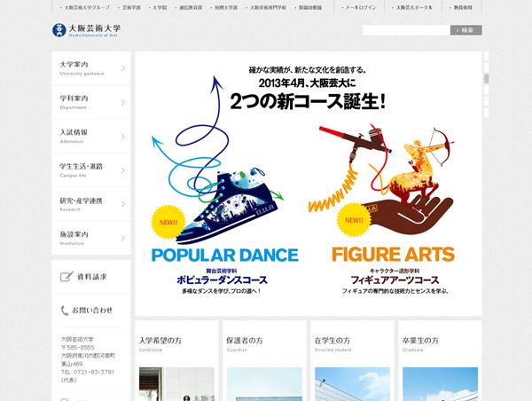Image resolution: width=532 pixels, height=401 pixels.
Task: Open the ポピュラーダンスコース course text
Action: coord(223,280)
